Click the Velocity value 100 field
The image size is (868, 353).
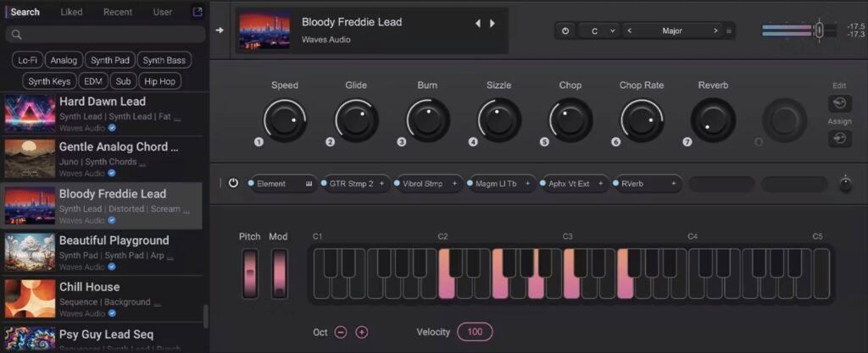click(475, 332)
